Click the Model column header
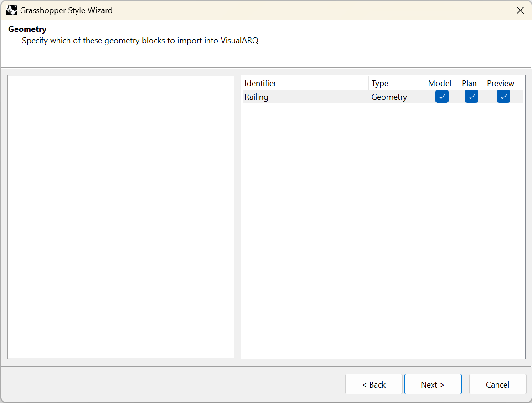The height and width of the screenshot is (403, 532). (x=442, y=83)
